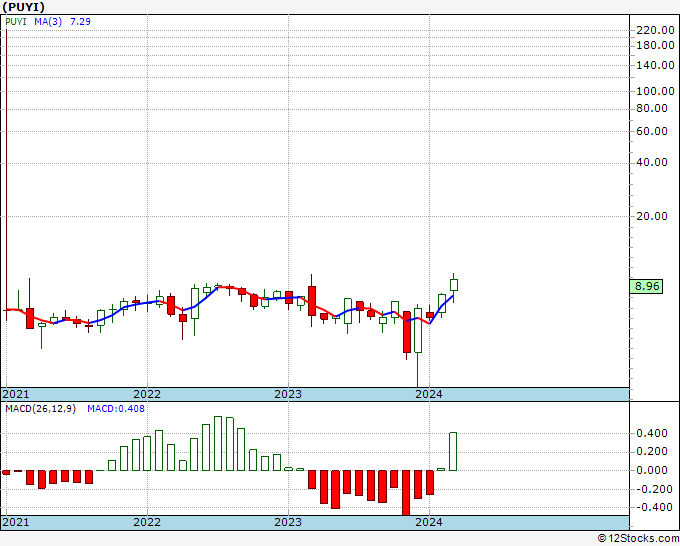Click the 8.96 current price label
Image resolution: width=680 pixels, height=546 pixels.
click(x=646, y=286)
